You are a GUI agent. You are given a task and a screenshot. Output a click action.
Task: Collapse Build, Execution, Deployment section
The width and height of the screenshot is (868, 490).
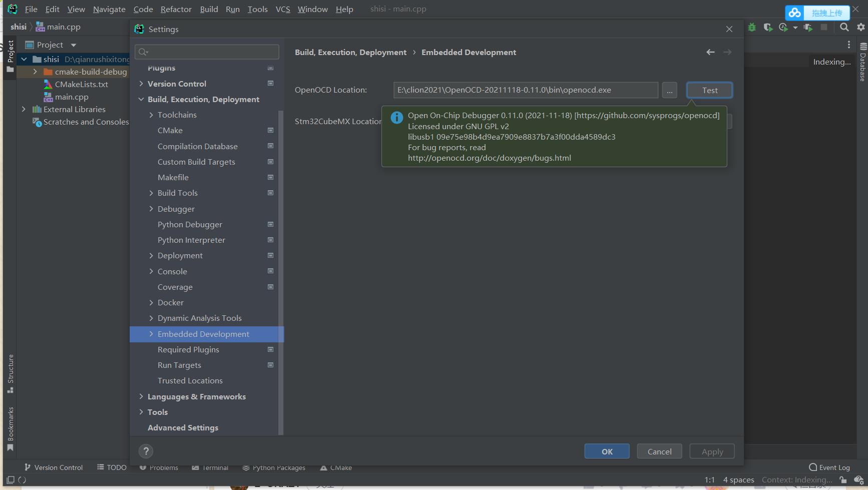tap(141, 99)
